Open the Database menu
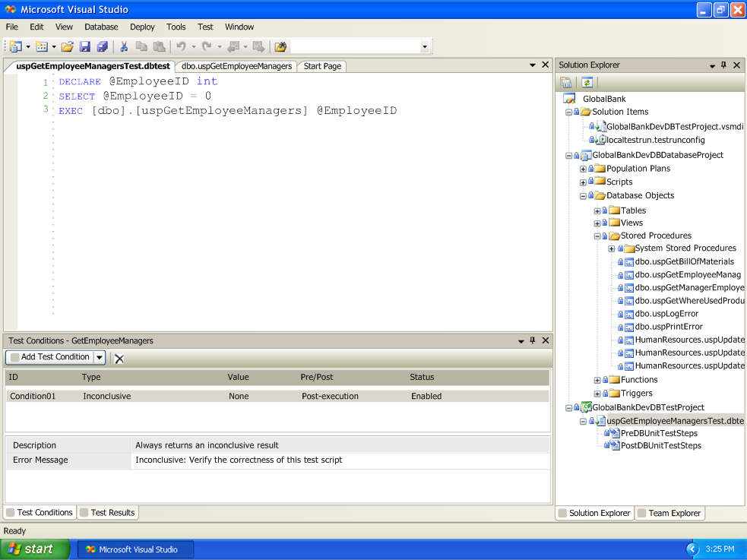This screenshot has height=560, width=747. tap(101, 27)
